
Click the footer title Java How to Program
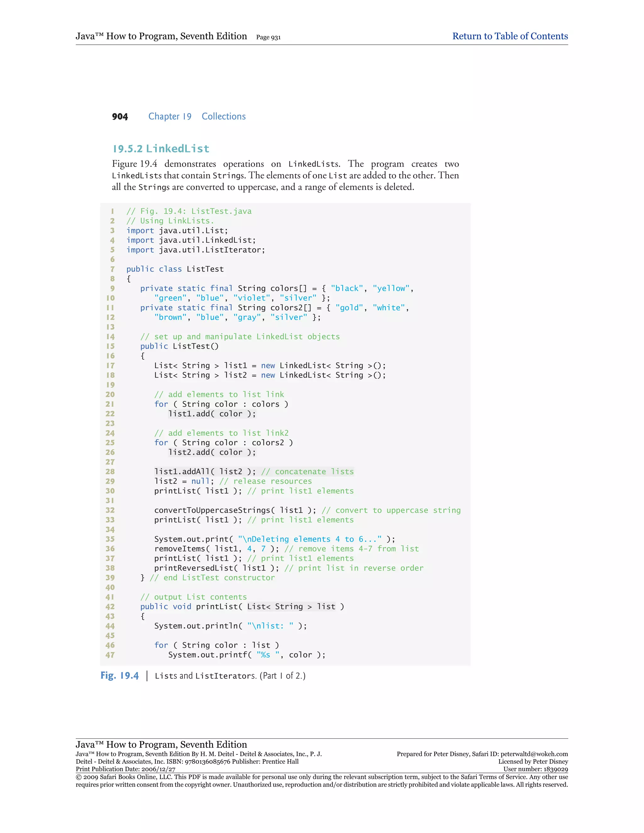pos(161,744)
